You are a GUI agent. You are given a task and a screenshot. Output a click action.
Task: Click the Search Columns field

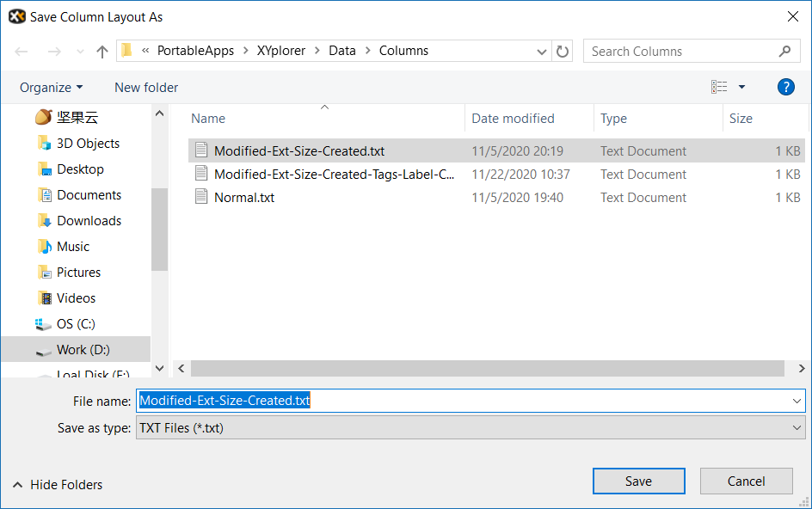[x=684, y=52]
